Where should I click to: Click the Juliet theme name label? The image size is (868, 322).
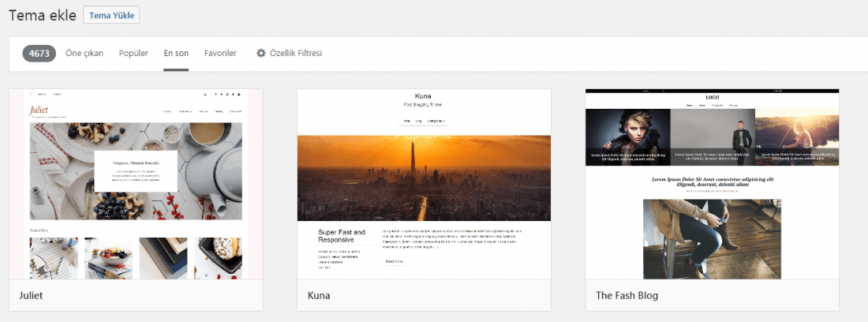[x=31, y=296]
